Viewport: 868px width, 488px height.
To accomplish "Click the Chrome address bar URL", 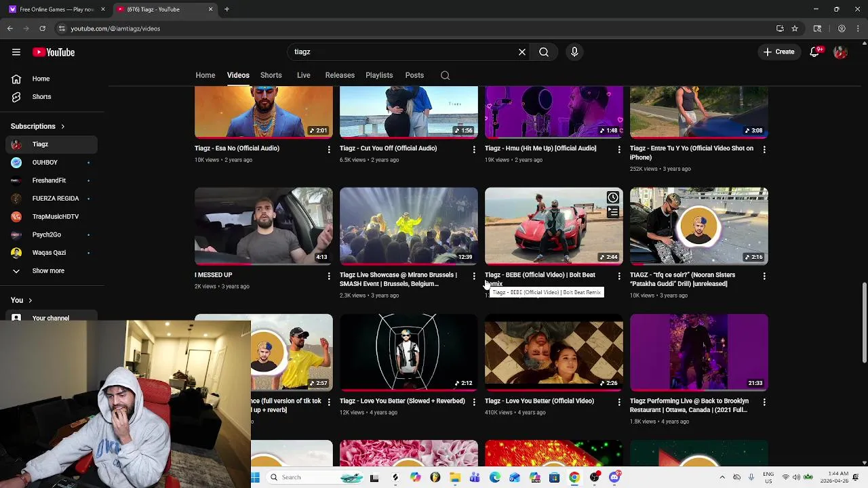I will point(115,28).
